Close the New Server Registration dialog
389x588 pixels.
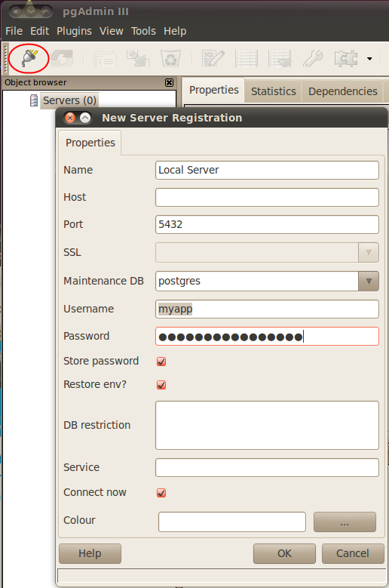(70, 118)
